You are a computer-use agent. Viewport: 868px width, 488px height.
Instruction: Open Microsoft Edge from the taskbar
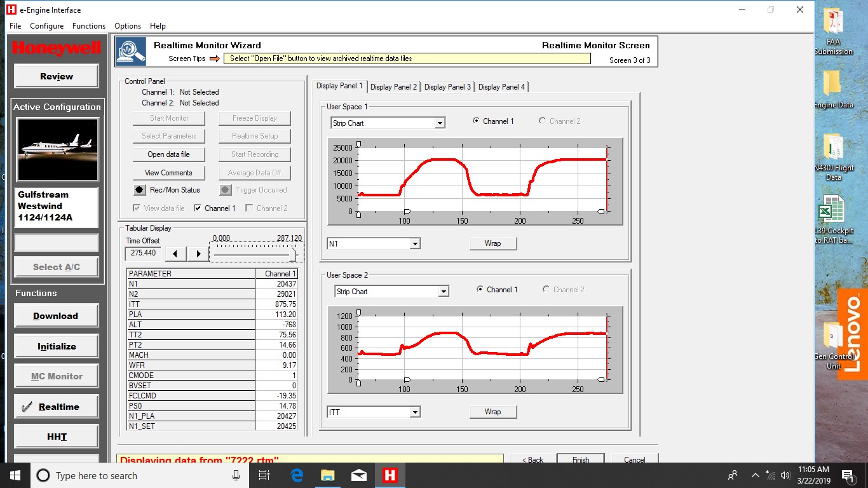[297, 475]
